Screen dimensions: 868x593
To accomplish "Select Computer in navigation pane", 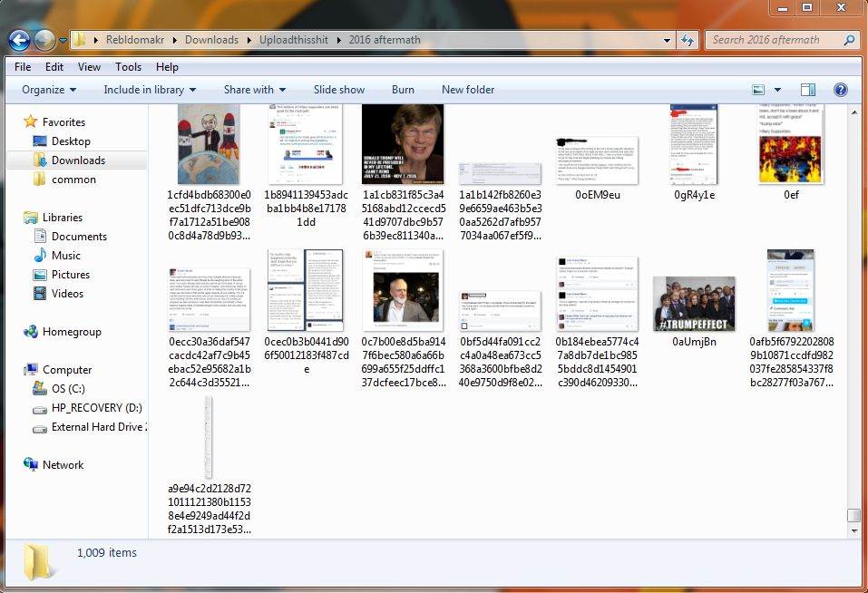I will (x=67, y=370).
